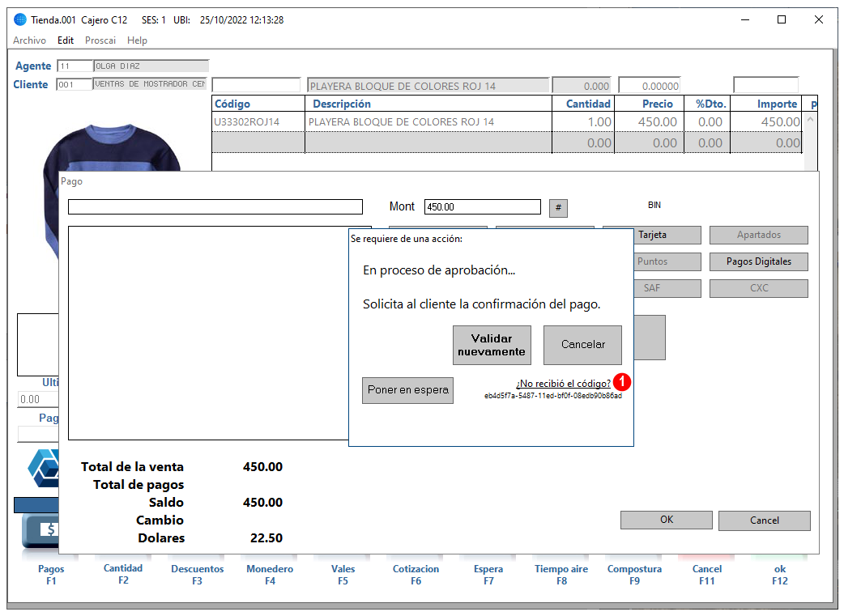Click Poner en espera button
Image resolution: width=844 pixels, height=616 pixels.
(x=407, y=391)
